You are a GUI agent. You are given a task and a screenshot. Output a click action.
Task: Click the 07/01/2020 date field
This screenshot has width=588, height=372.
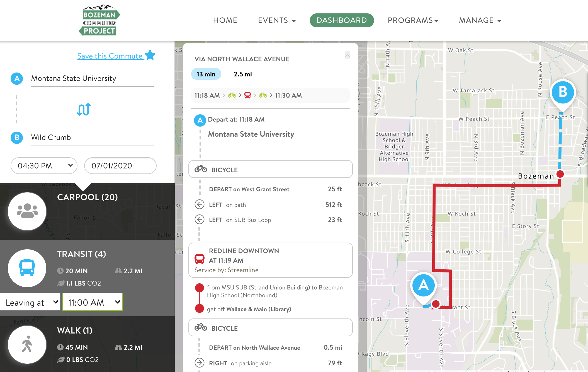120,166
